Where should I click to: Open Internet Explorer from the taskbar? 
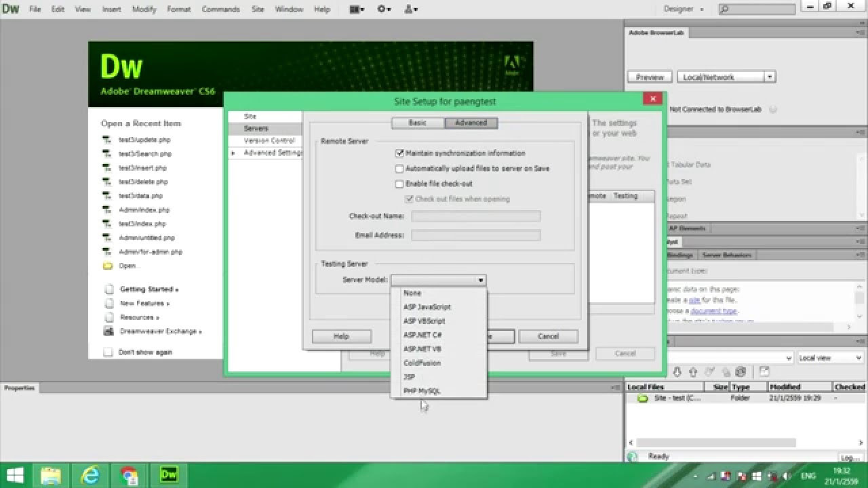(90, 475)
